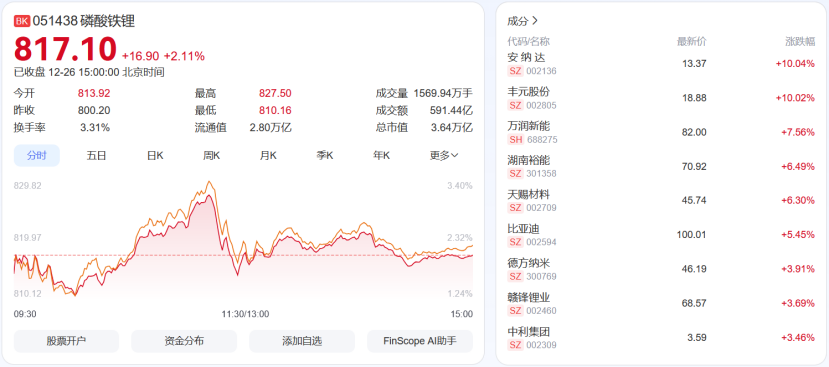Show the 年K chart
This screenshot has width=829, height=367.
point(382,155)
